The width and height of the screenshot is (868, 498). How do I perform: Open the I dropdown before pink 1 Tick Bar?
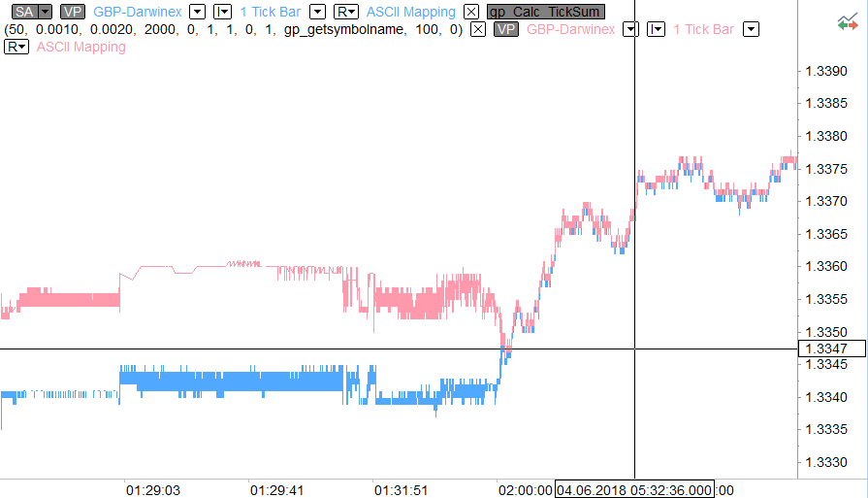click(656, 29)
